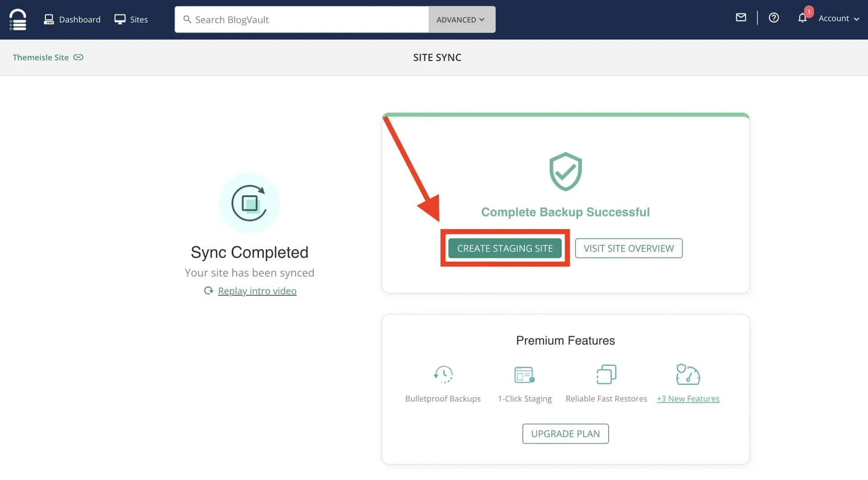Click the 1-Click Staging window icon
This screenshot has width=868, height=480.
[524, 375]
